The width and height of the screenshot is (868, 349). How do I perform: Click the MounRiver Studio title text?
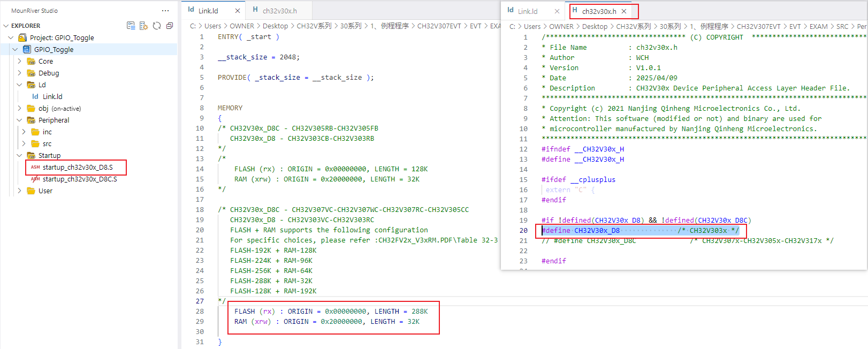[34, 11]
